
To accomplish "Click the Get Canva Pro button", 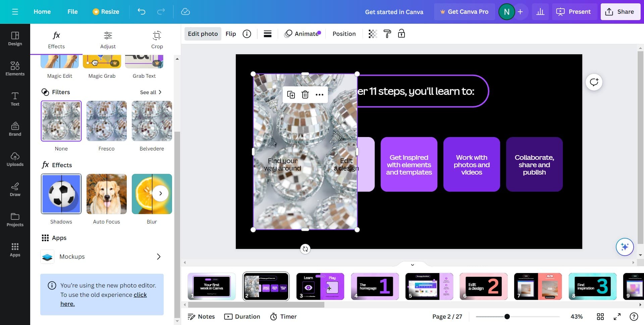I will point(465,11).
